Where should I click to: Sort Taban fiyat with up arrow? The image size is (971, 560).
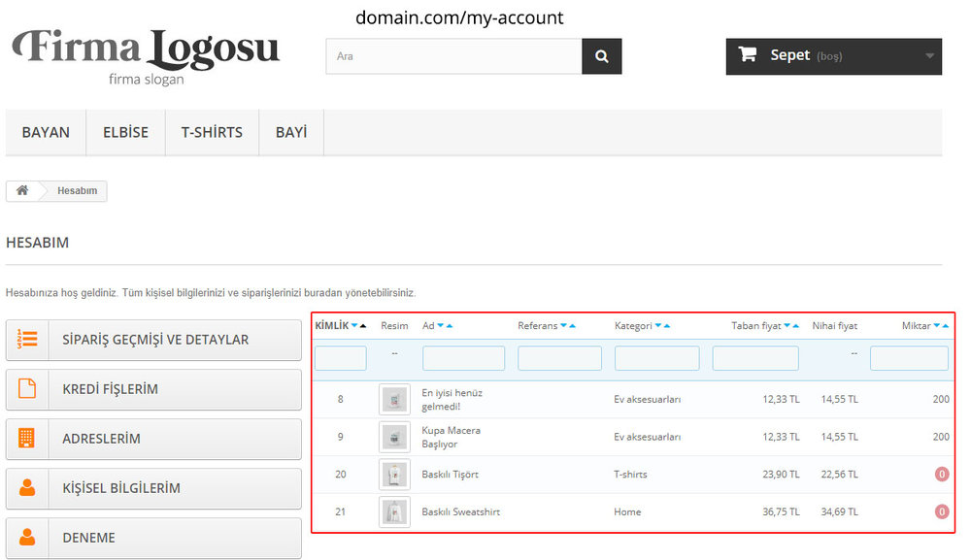[796, 325]
